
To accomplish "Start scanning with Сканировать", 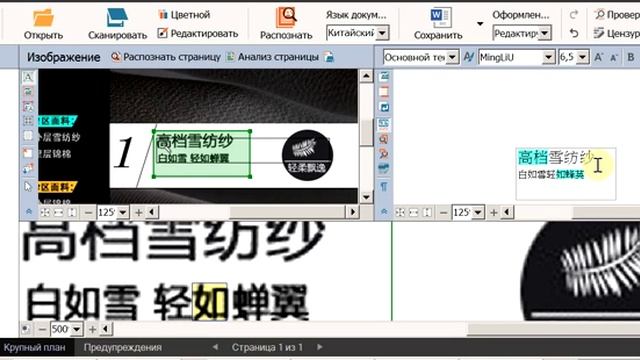I will (x=117, y=24).
